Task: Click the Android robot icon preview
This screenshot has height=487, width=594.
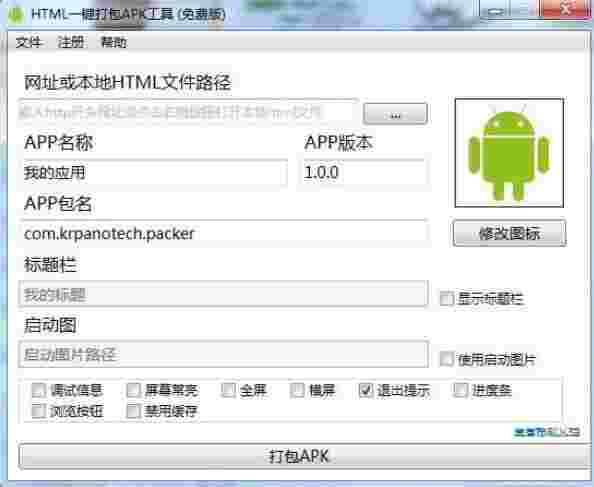Action: tap(509, 153)
